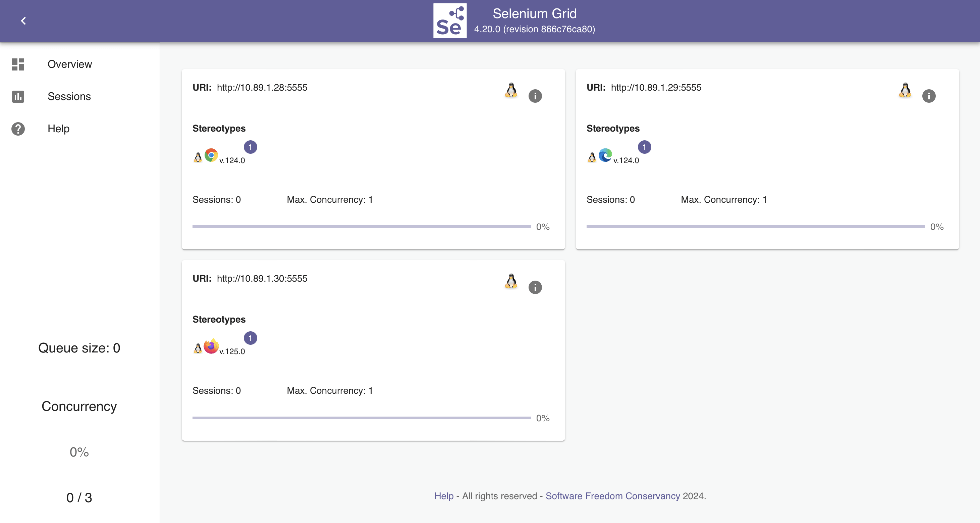Screen dimensions: 980x523
Task: Click the Edge stereotype icon
Action: (x=605, y=155)
